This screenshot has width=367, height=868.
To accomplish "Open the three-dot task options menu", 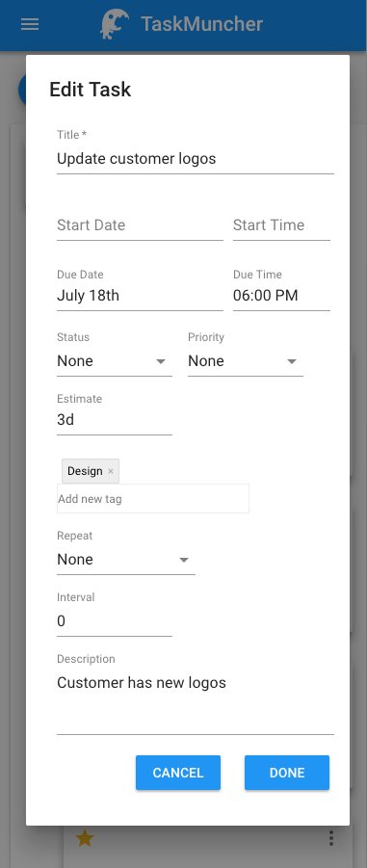I will point(331,838).
